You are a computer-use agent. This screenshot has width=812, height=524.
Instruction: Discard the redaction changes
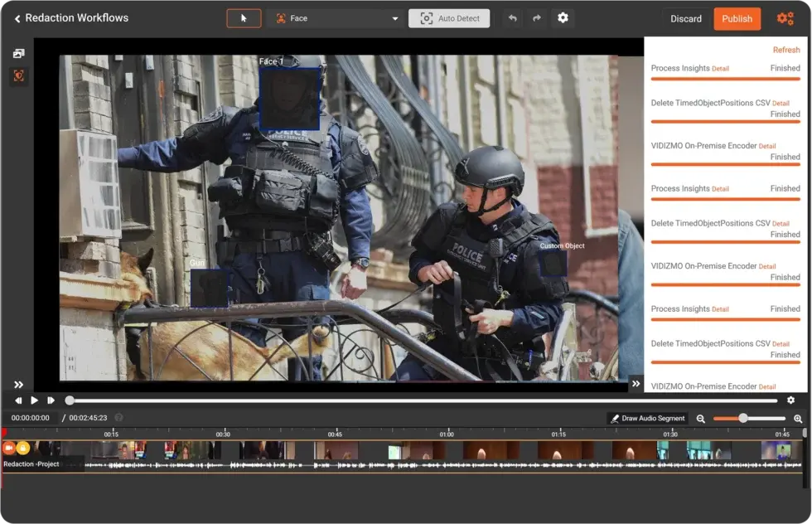coord(685,18)
